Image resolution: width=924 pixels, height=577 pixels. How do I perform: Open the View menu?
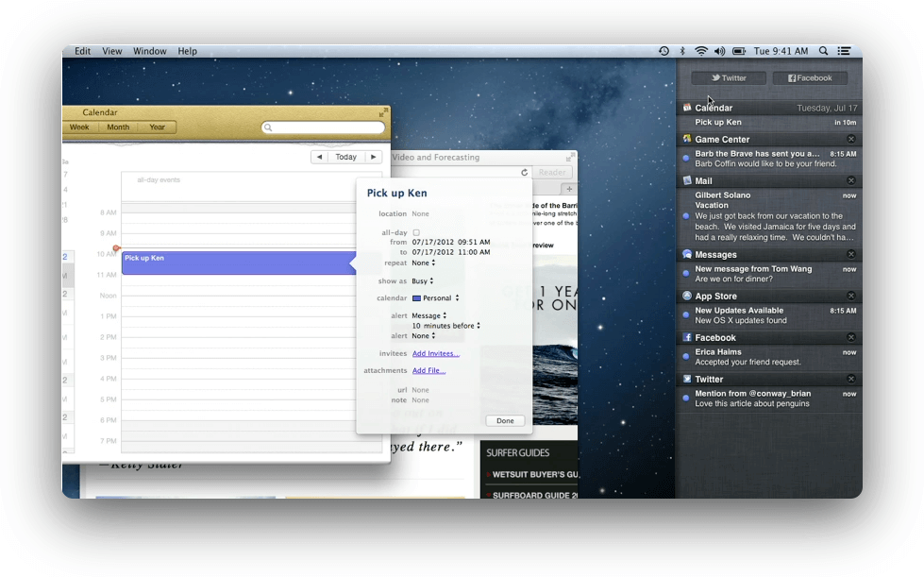112,51
